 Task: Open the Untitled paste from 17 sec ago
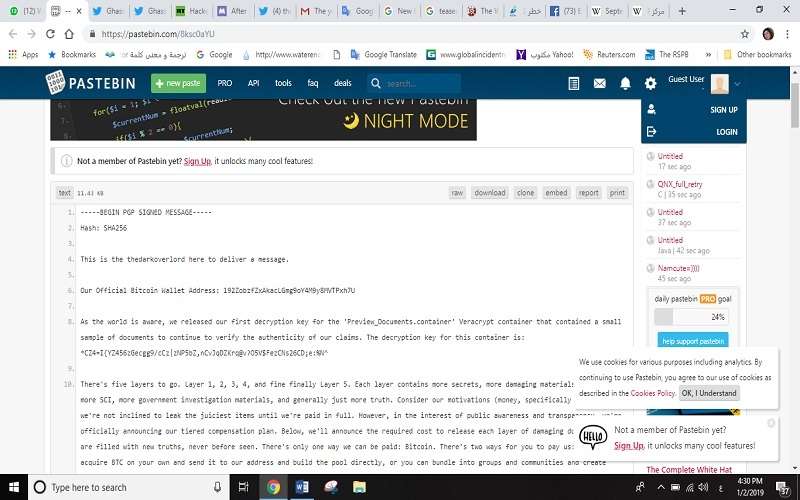click(x=670, y=156)
